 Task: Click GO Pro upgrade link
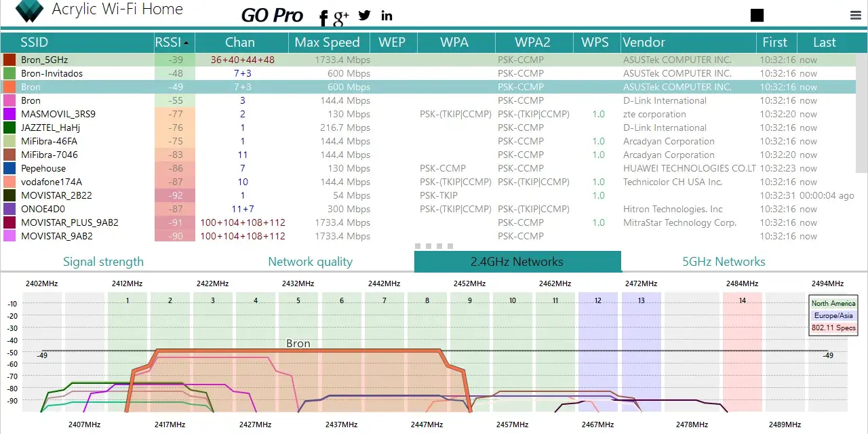pos(272,16)
